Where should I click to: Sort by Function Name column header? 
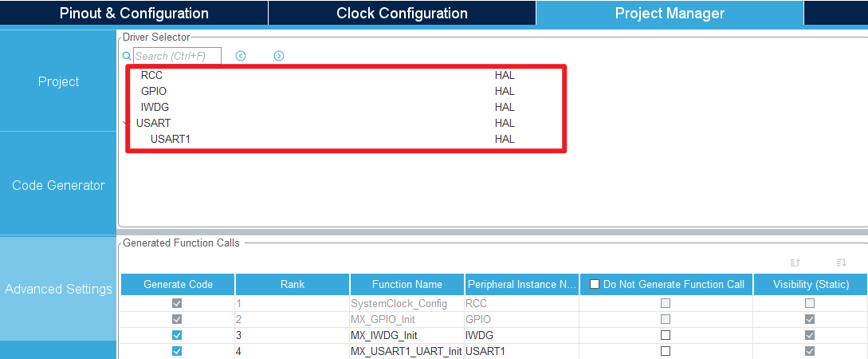pos(407,284)
